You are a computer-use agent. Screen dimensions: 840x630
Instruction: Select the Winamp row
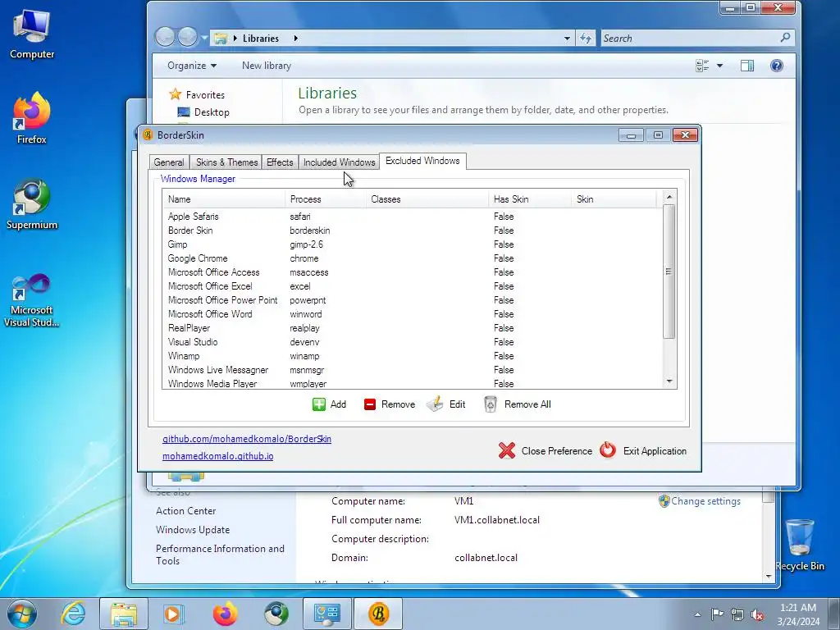tap(412, 356)
